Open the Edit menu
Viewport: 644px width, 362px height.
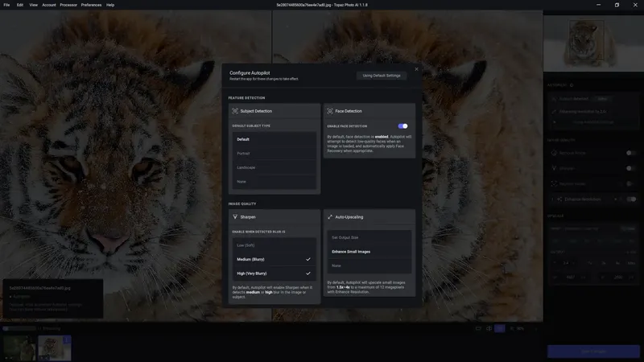point(20,5)
